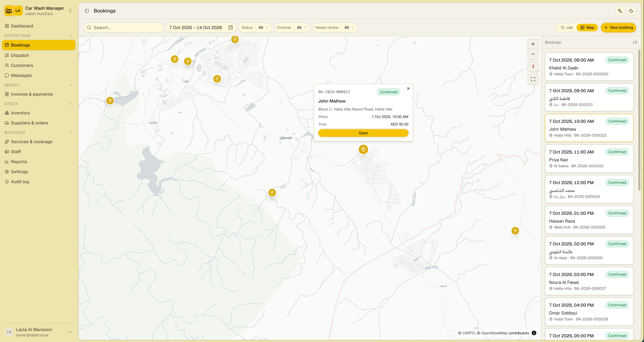Viewport: 644px width, 342px height.
Task: Open the date range calendar icon
Action: tap(230, 28)
